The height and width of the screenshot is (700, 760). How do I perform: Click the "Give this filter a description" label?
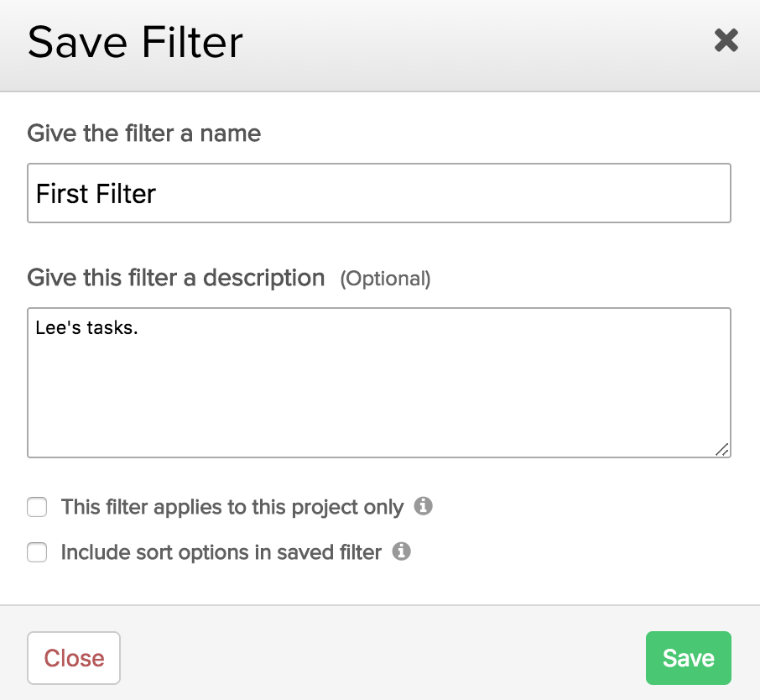point(175,278)
